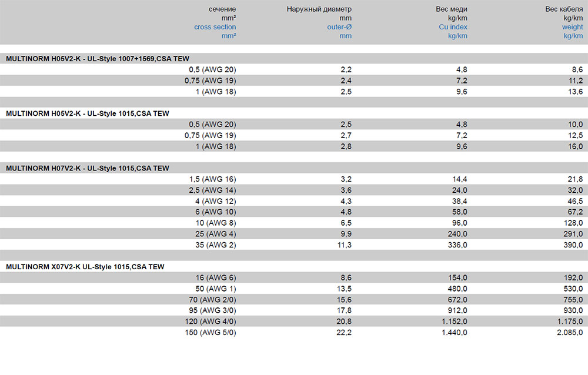Click the copper weight value '240,0'
The image size is (588, 375).
[458, 233]
